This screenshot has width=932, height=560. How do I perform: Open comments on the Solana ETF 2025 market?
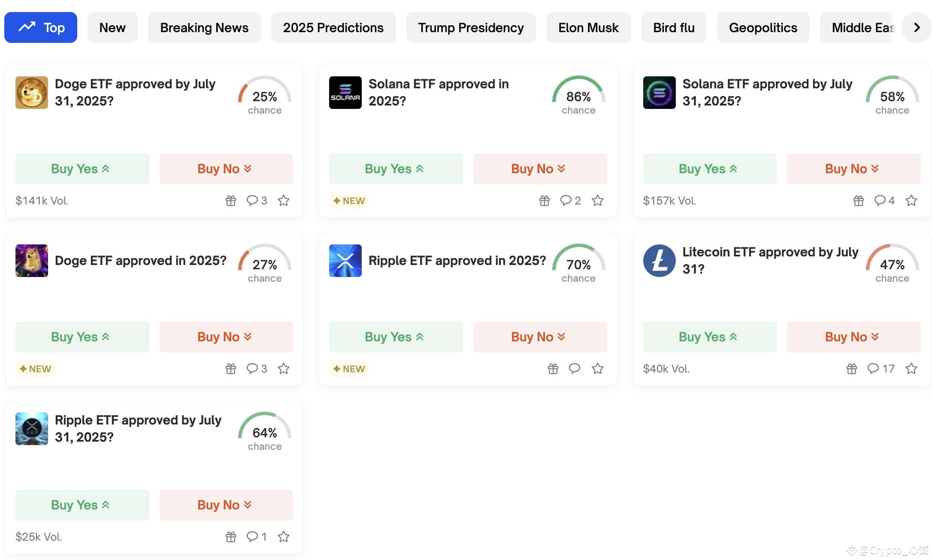click(x=567, y=200)
